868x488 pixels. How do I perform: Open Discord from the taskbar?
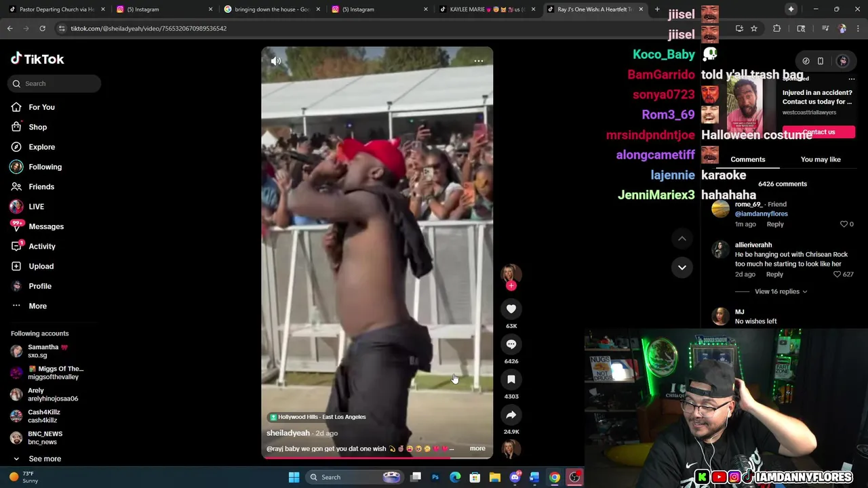tap(515, 477)
